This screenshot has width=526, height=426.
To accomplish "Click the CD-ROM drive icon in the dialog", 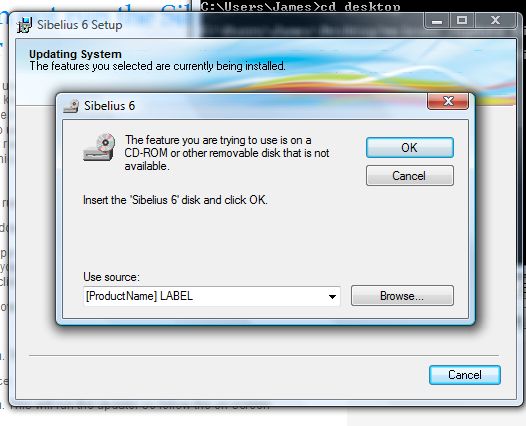I will pos(99,147).
